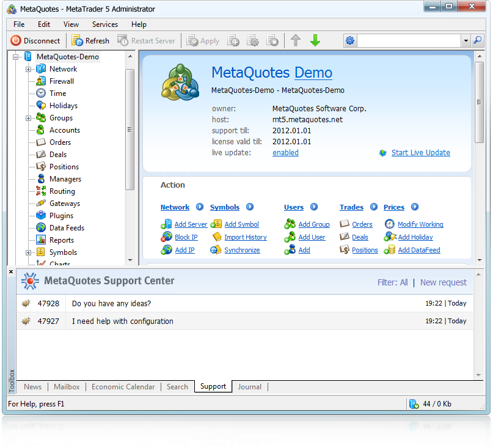Screen dimensions: 493x448
Task: Expand the Symbols tree node
Action: 28,252
